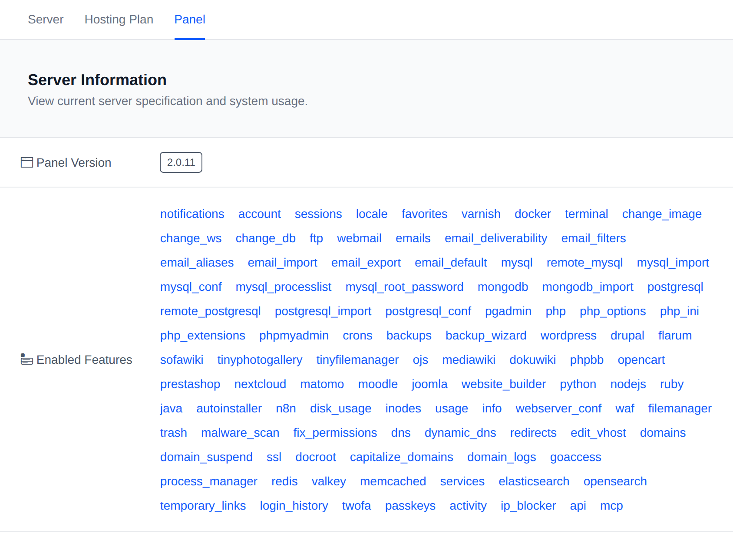The width and height of the screenshot is (733, 560).
Task: Click the email_deliverability link
Action: 496,238
